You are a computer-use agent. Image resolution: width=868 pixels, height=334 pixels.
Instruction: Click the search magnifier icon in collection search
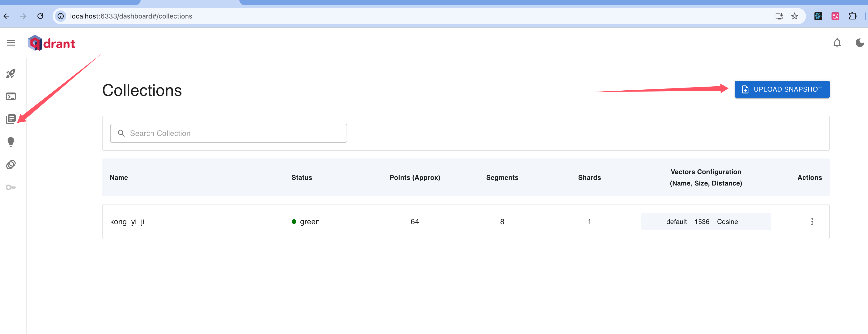tap(121, 133)
